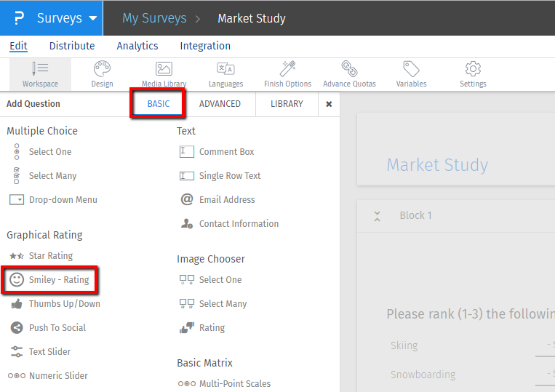
Task: Add a Drop-down Menu question
Action: [x=63, y=200]
